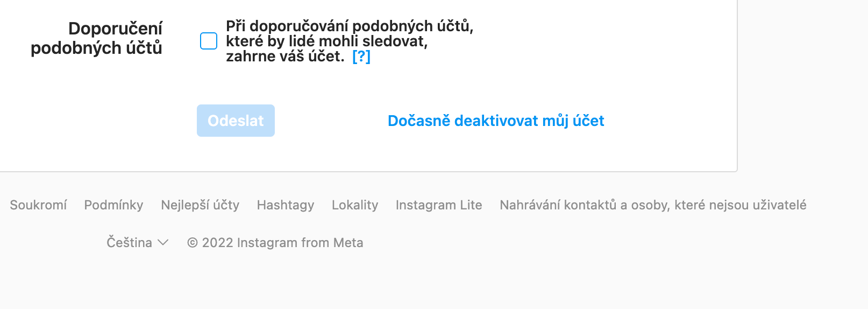Select the Hashtagy footer link
868x309 pixels.
[286, 205]
